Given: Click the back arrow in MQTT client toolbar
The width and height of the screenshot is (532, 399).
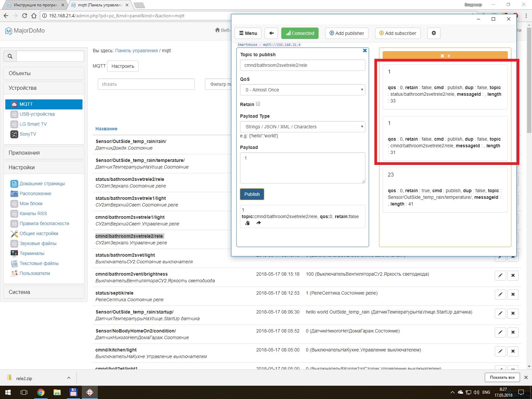Looking at the screenshot, I should pos(271,33).
